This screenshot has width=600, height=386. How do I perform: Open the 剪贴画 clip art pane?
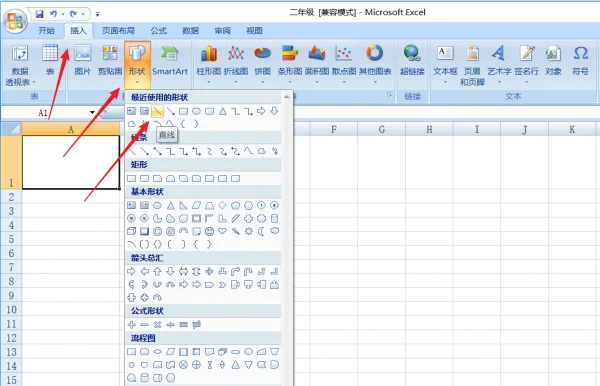(110, 60)
